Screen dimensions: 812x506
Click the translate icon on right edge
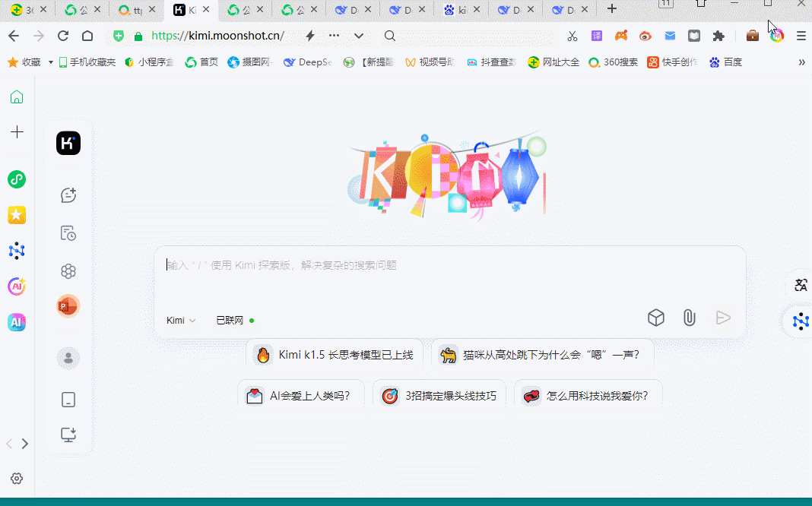[x=801, y=285]
